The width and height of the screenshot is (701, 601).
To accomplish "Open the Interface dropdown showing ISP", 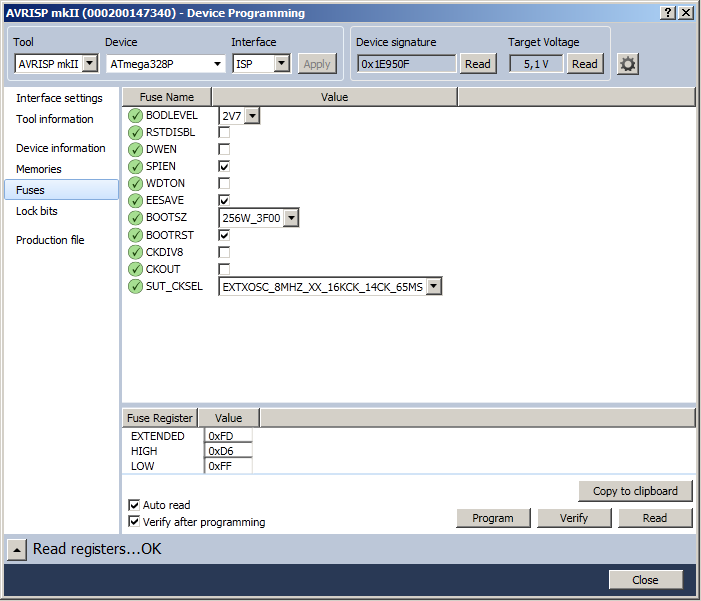I will pyautogui.click(x=261, y=64).
